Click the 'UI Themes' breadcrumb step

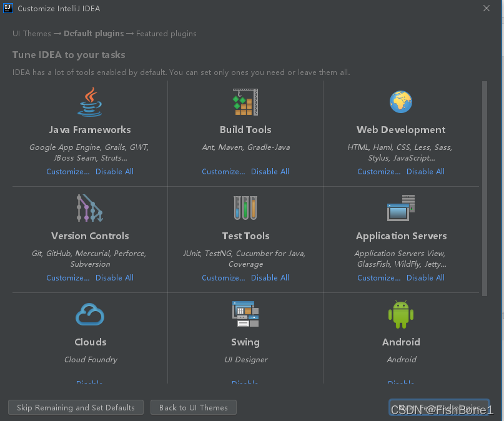point(31,34)
